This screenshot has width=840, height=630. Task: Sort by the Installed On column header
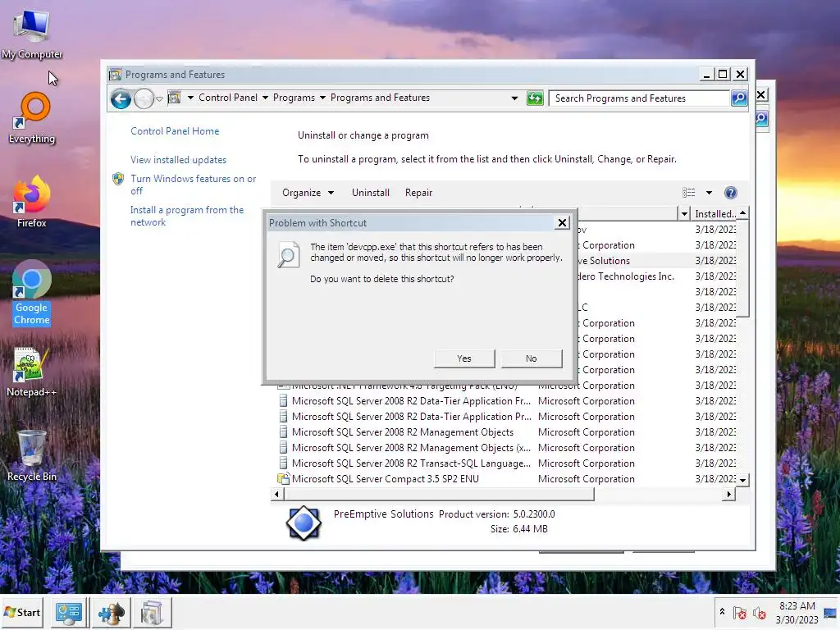[x=714, y=214]
